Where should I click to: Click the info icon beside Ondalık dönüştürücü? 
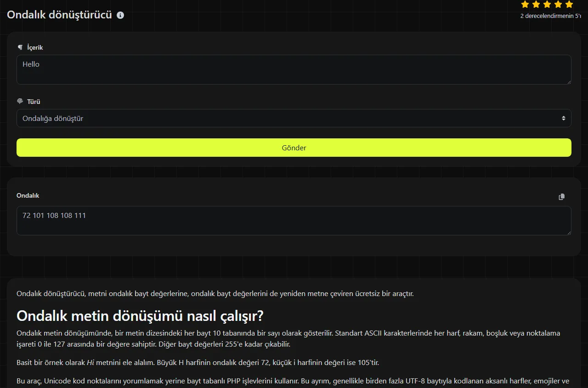click(x=120, y=15)
